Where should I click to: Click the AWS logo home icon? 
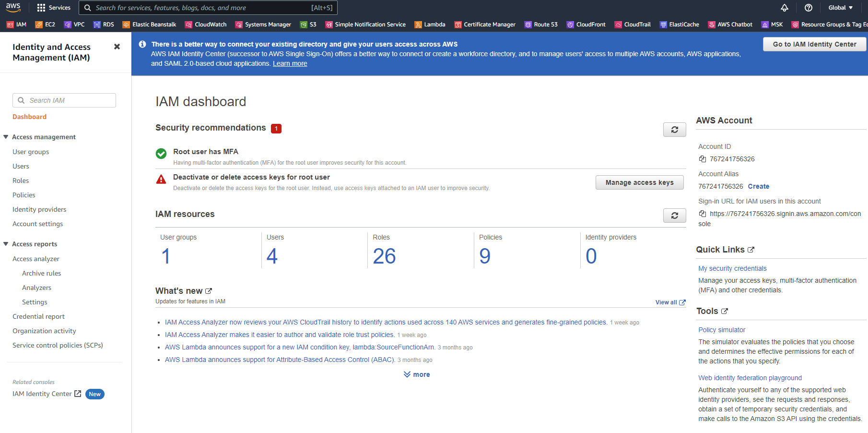[x=13, y=7]
